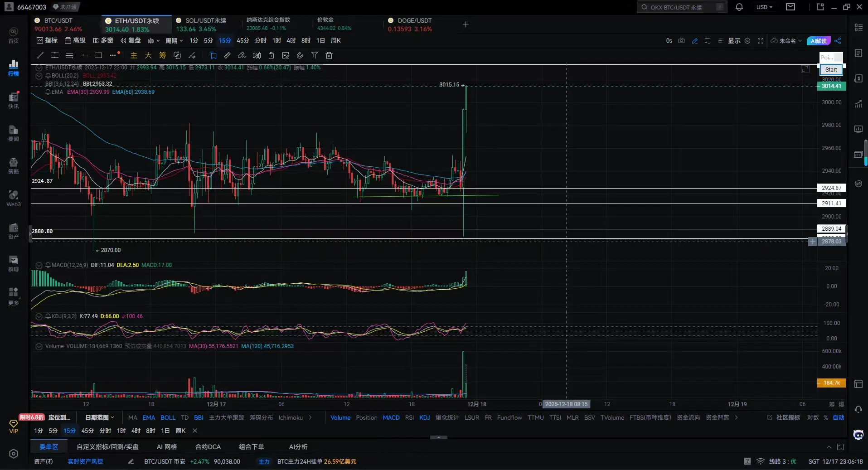868x470 pixels.
Task: Click the OKX BTC/USDT search field
Action: (x=682, y=7)
